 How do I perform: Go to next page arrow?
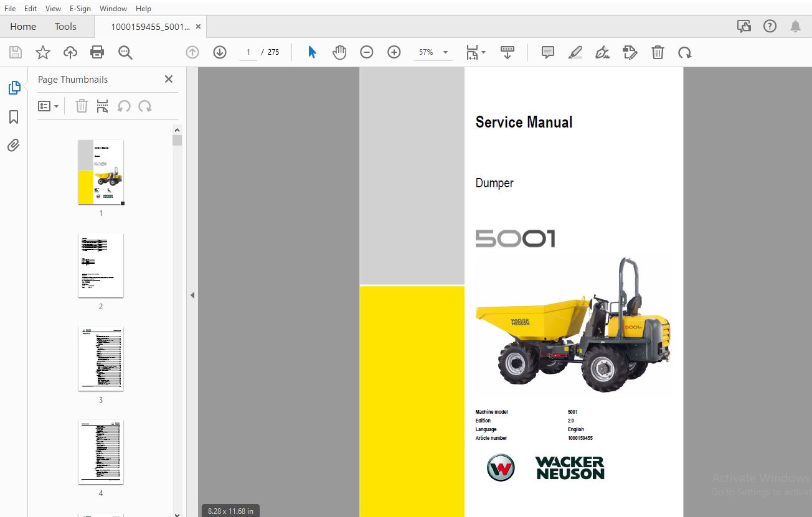tap(220, 53)
